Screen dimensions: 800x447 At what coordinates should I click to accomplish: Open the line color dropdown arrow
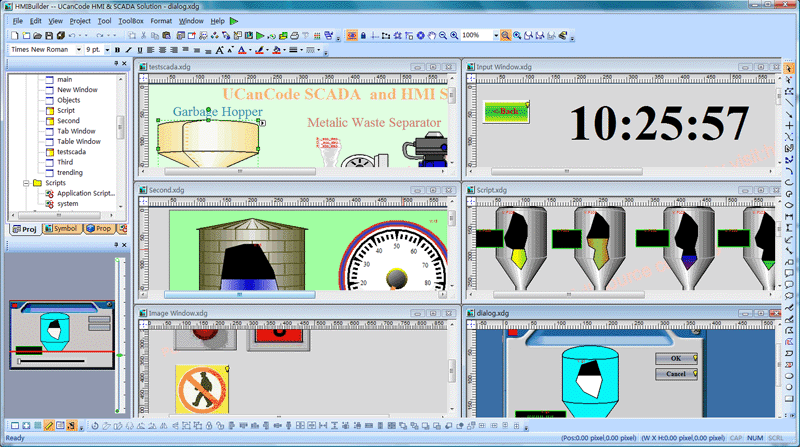click(x=267, y=49)
